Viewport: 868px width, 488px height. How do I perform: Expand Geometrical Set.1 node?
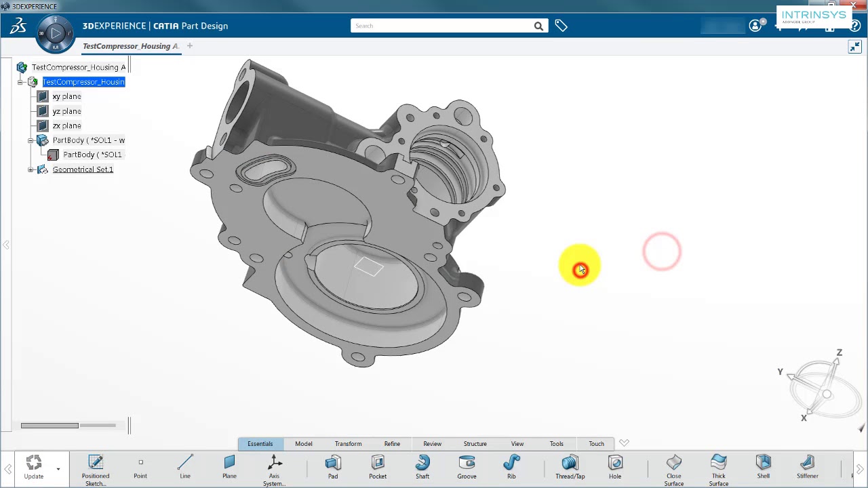pos(31,169)
